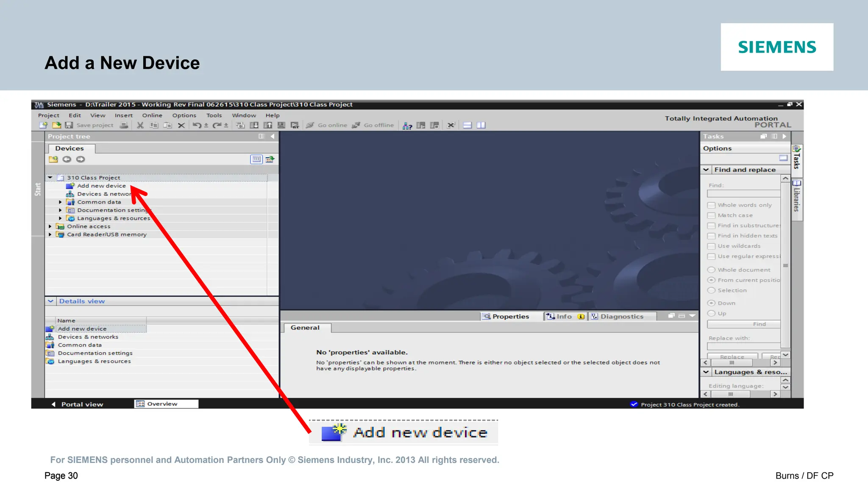
Task: Enable the Whole words only checkbox
Action: (711, 205)
